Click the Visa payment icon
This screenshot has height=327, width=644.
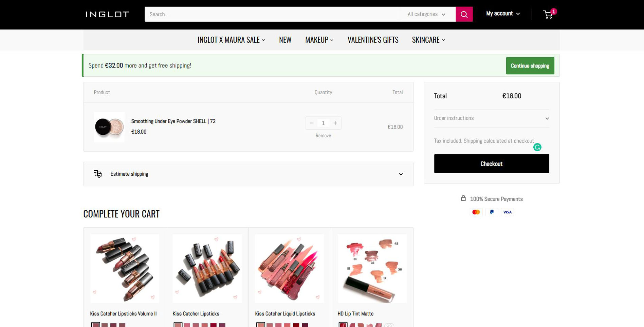507,212
